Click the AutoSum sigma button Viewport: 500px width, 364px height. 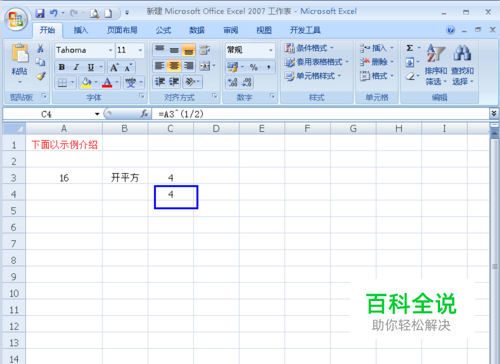tap(410, 48)
